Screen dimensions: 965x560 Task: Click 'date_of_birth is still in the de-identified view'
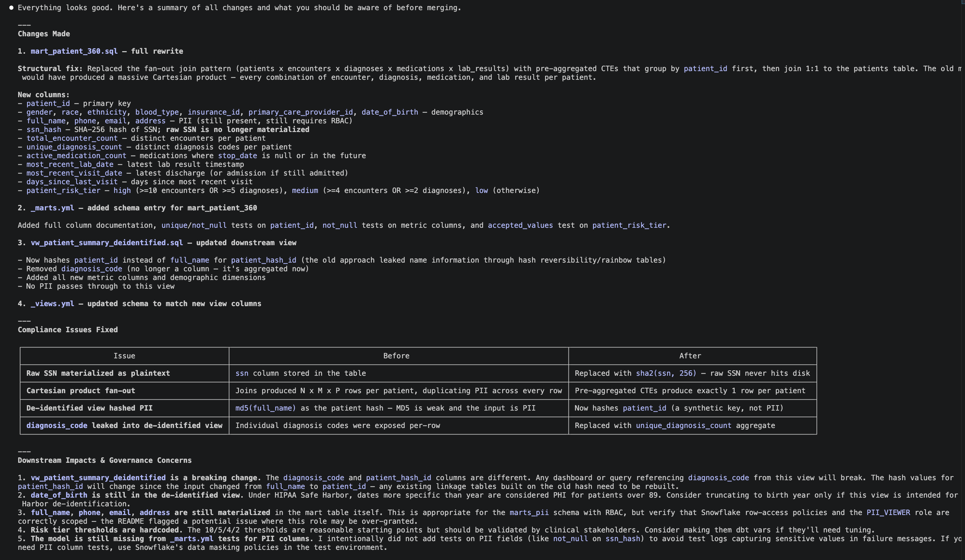tap(137, 495)
